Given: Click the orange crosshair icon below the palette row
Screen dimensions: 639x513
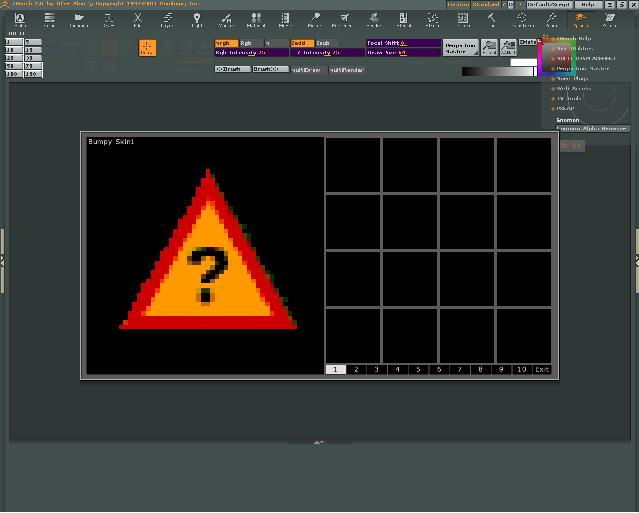Looking at the screenshot, I should pos(147,47).
